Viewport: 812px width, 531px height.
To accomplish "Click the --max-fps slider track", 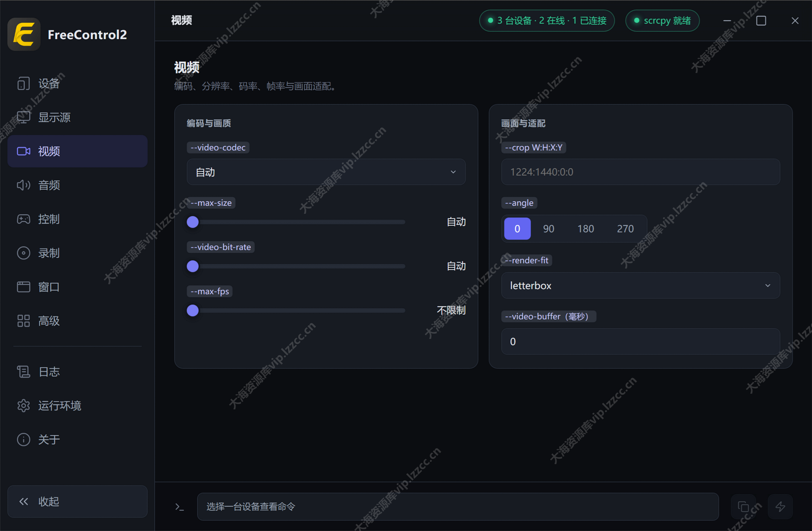I will 296,310.
